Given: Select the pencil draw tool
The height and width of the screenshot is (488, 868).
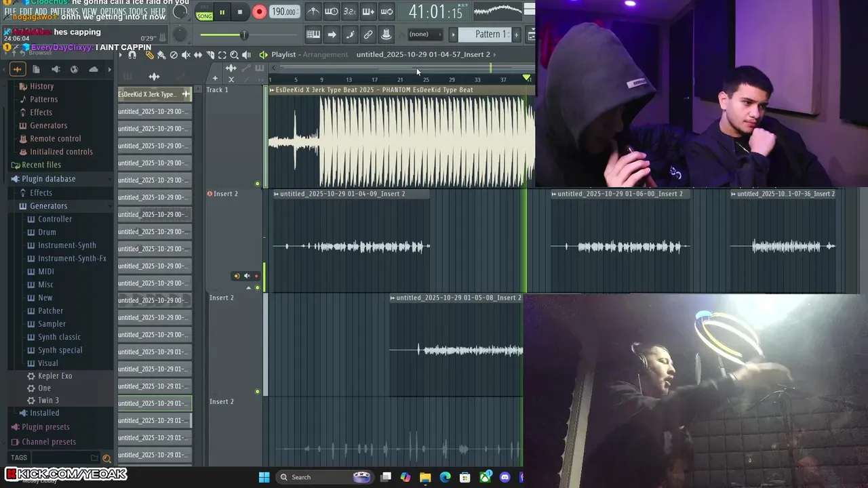Looking at the screenshot, I should tap(150, 55).
